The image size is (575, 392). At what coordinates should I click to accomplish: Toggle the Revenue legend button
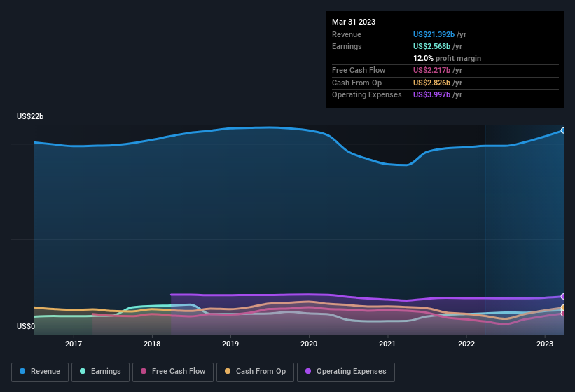pyautogui.click(x=40, y=372)
